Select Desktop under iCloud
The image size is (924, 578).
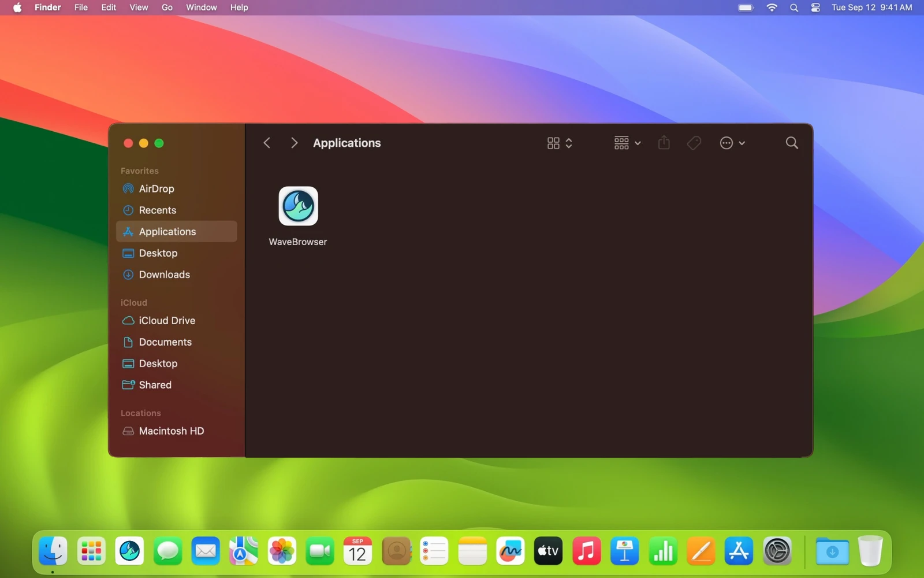[x=177, y=363]
